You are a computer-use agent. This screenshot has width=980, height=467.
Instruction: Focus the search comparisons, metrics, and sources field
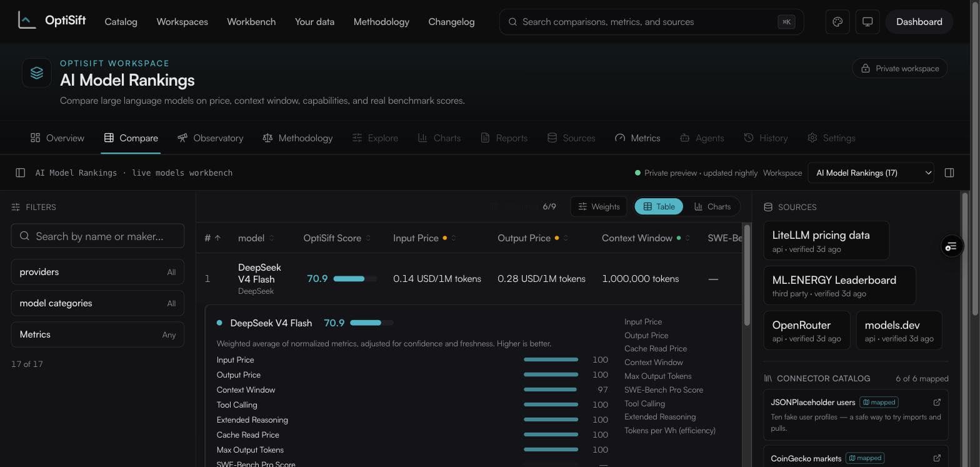tap(651, 22)
